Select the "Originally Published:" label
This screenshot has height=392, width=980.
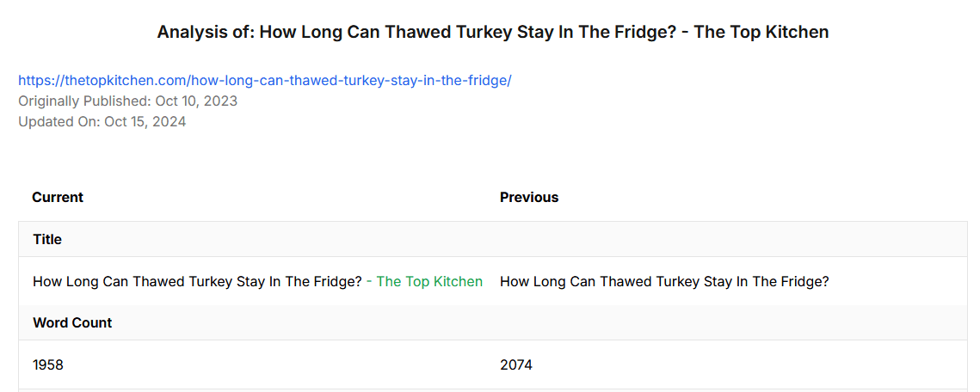[84, 101]
